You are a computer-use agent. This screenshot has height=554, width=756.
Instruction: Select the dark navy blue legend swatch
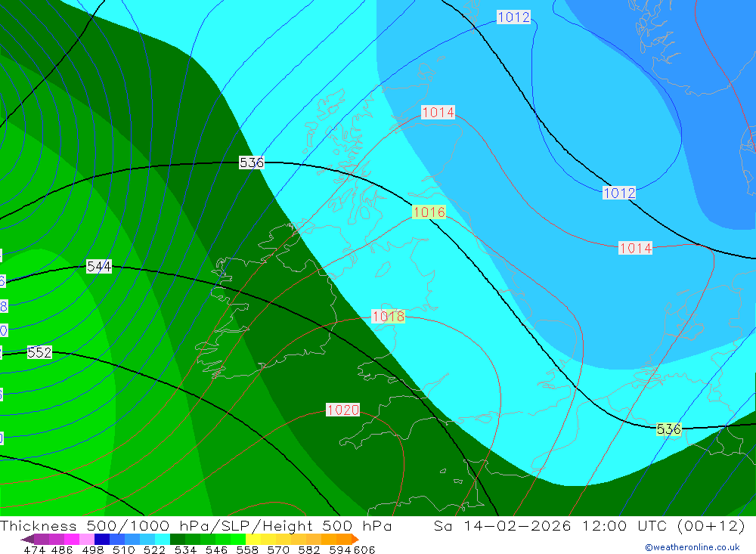tap(102, 539)
